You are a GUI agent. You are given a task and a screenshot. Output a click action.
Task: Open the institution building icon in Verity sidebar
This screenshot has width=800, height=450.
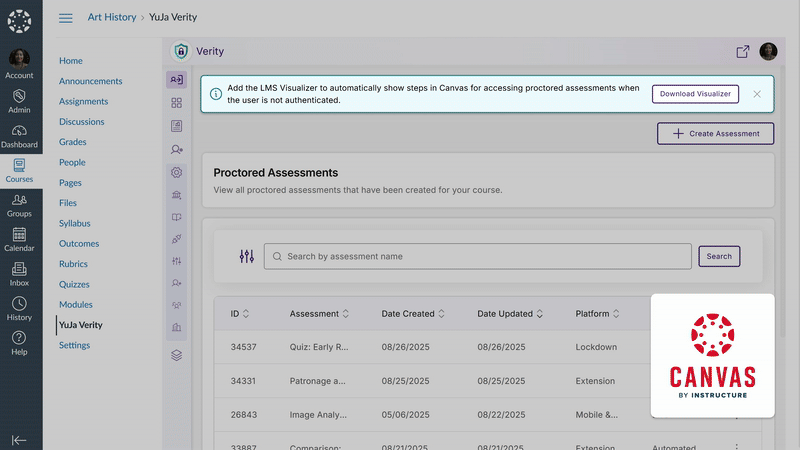177,195
